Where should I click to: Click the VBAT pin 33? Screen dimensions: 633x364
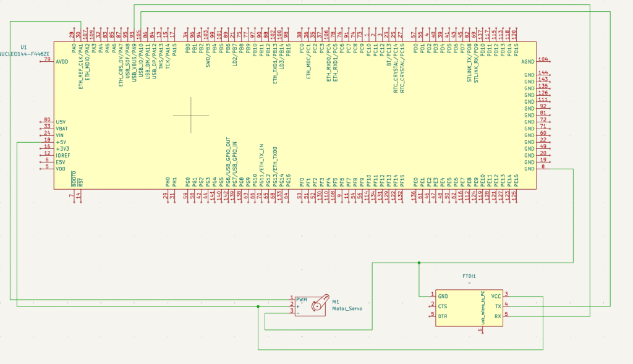48,128
